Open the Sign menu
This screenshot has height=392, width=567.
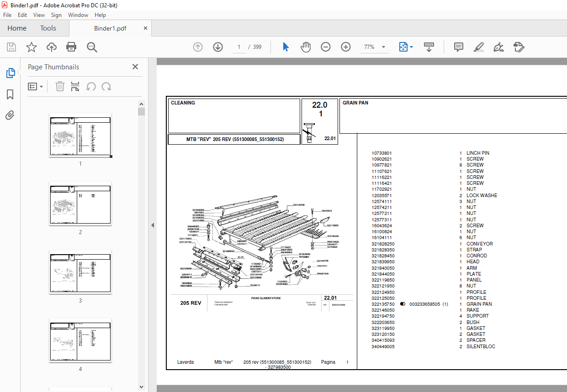coord(56,15)
